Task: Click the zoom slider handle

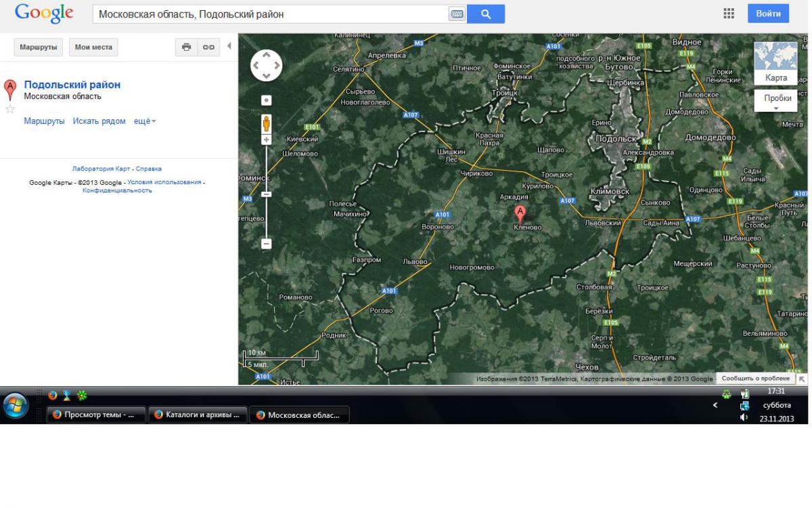Action: pos(267,194)
